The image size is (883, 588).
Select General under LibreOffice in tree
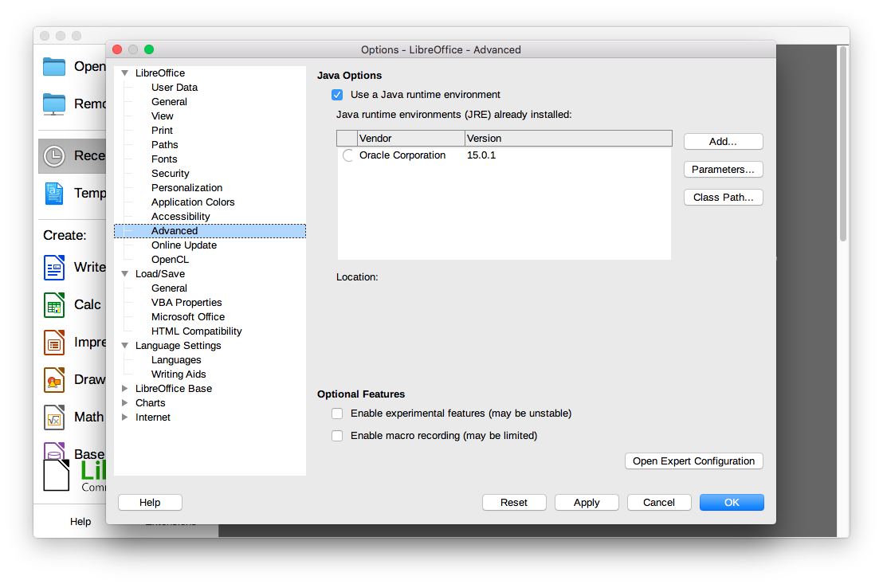(x=169, y=102)
